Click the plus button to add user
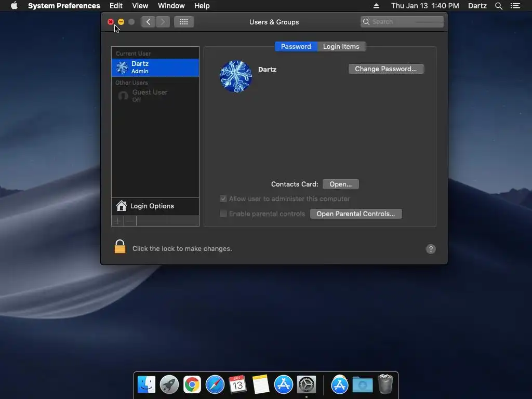 point(118,221)
